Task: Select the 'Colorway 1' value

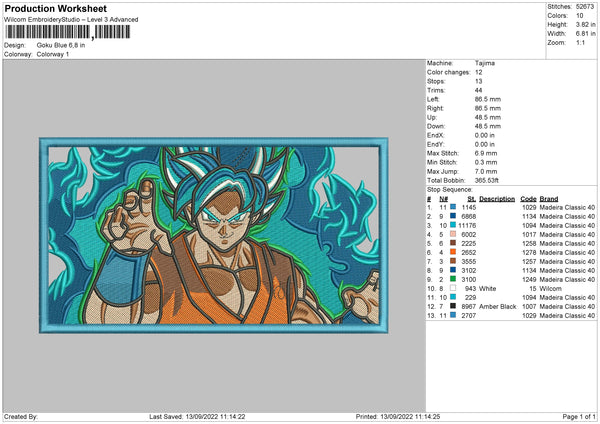Action: pyautogui.click(x=53, y=54)
